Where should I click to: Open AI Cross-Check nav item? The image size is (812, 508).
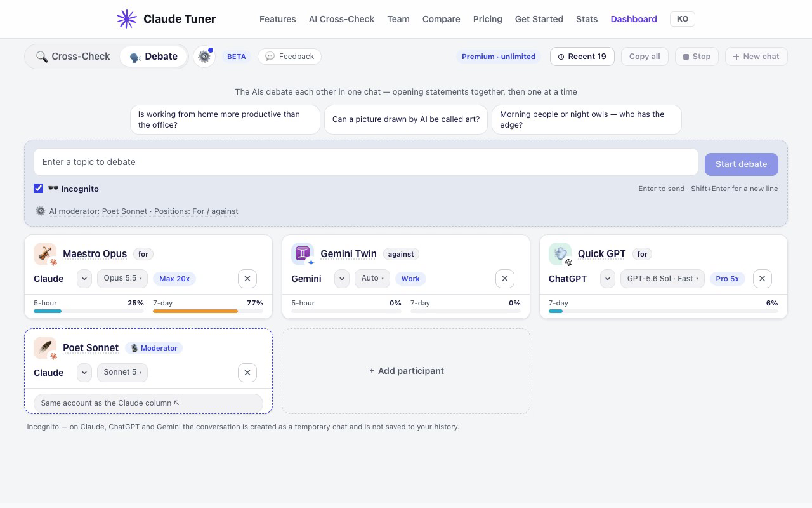pyautogui.click(x=342, y=19)
